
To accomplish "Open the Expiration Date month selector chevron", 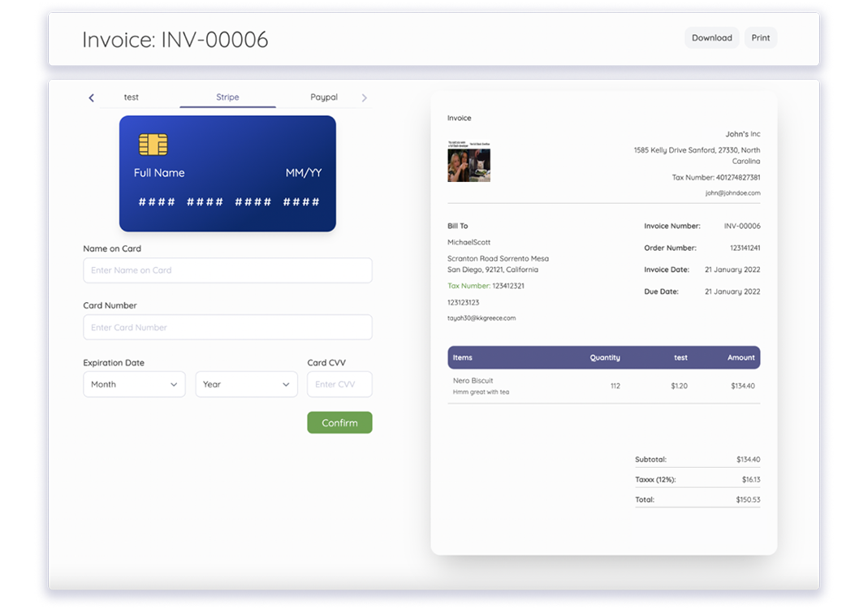I will coord(175,383).
